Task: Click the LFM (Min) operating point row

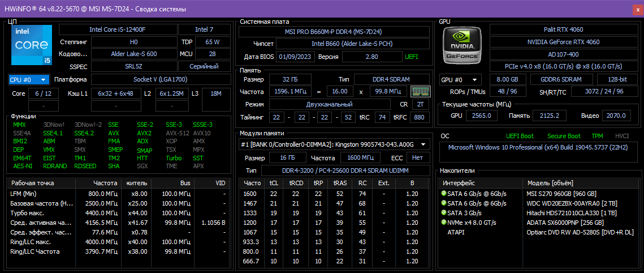Action: (118, 193)
